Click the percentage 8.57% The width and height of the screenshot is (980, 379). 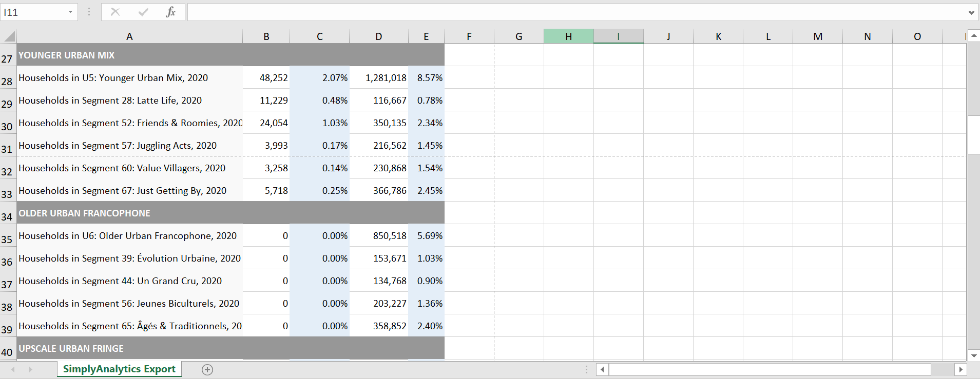tap(430, 78)
